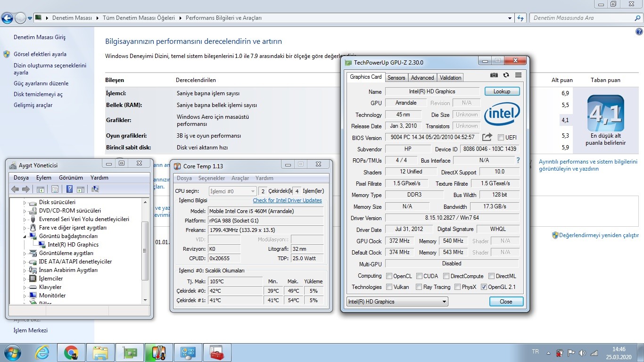Viewport: 644px width, 362px height.
Task: Toggle DirectML checkbox in GPU-Z
Action: (x=491, y=276)
